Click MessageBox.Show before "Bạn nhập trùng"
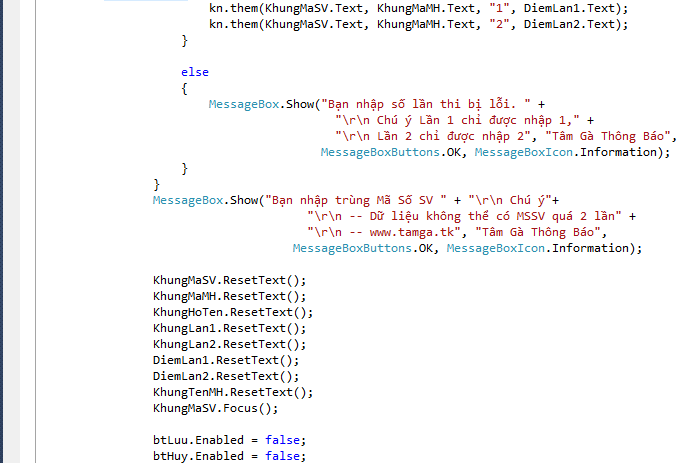Image resolution: width=682 pixels, height=463 pixels. pos(205,201)
